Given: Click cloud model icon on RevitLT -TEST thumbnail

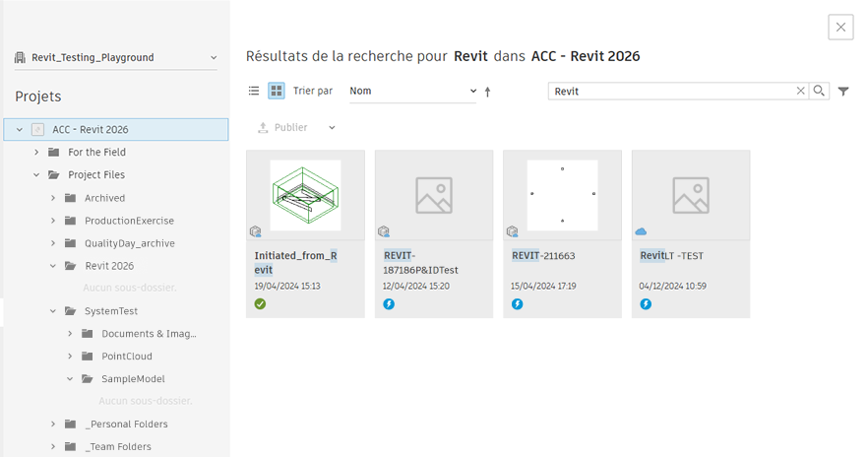Looking at the screenshot, I should point(641,231).
